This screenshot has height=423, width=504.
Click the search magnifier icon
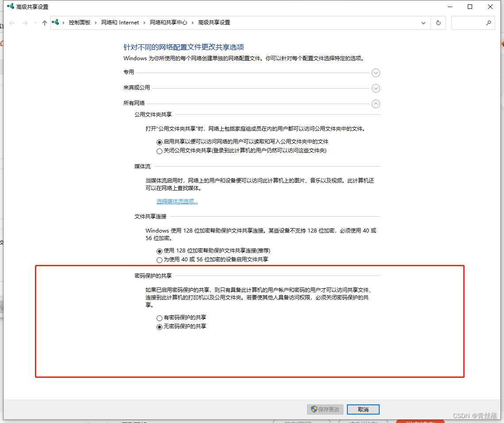click(489, 23)
